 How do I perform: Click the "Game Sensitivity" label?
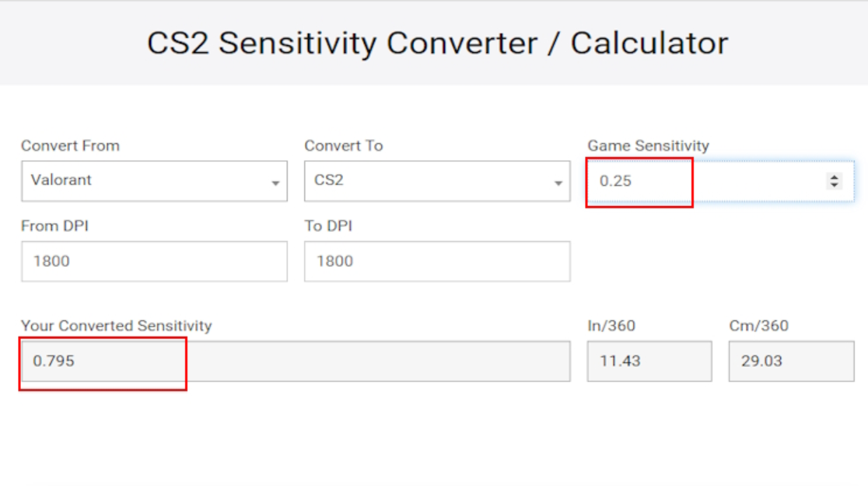tap(648, 146)
